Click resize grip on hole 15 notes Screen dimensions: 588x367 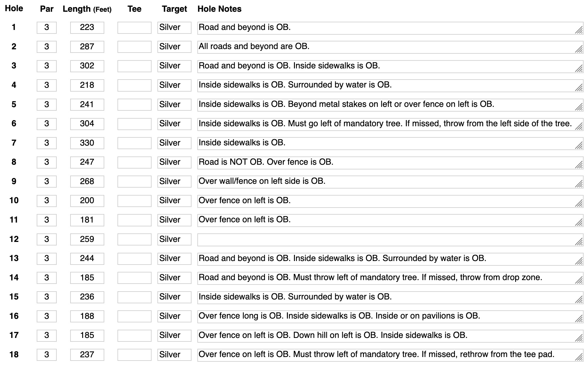pyautogui.click(x=579, y=299)
